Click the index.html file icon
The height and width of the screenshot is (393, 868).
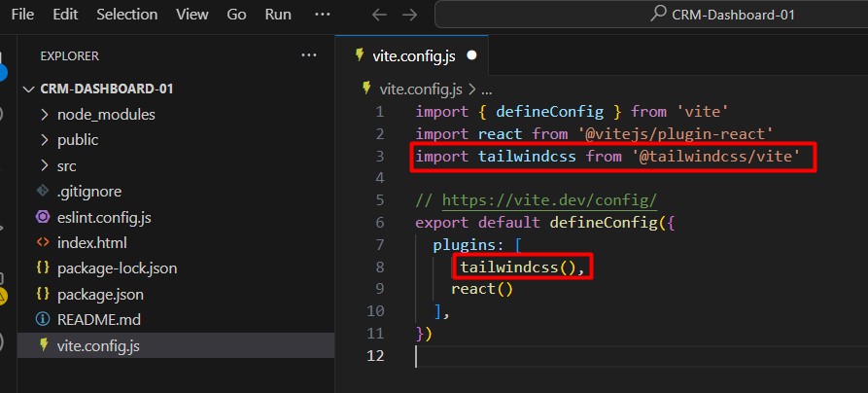pos(42,242)
